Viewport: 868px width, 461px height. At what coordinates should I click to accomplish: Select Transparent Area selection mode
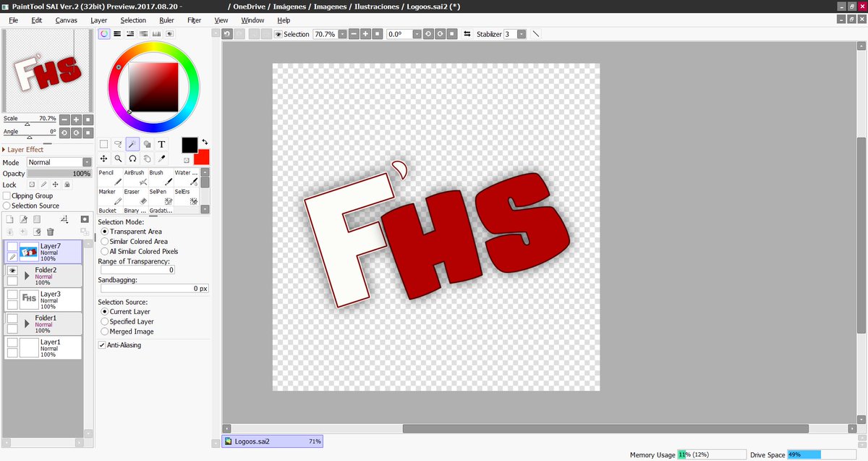[104, 232]
